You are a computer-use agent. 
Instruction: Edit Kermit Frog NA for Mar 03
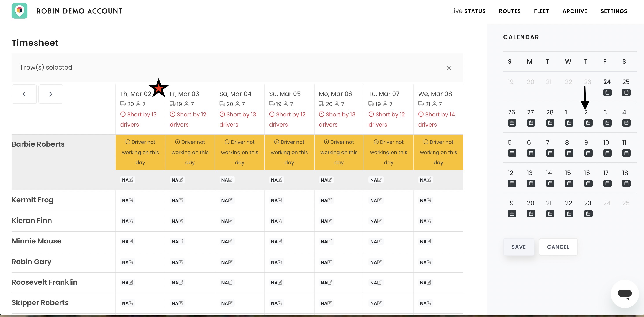[x=177, y=200]
